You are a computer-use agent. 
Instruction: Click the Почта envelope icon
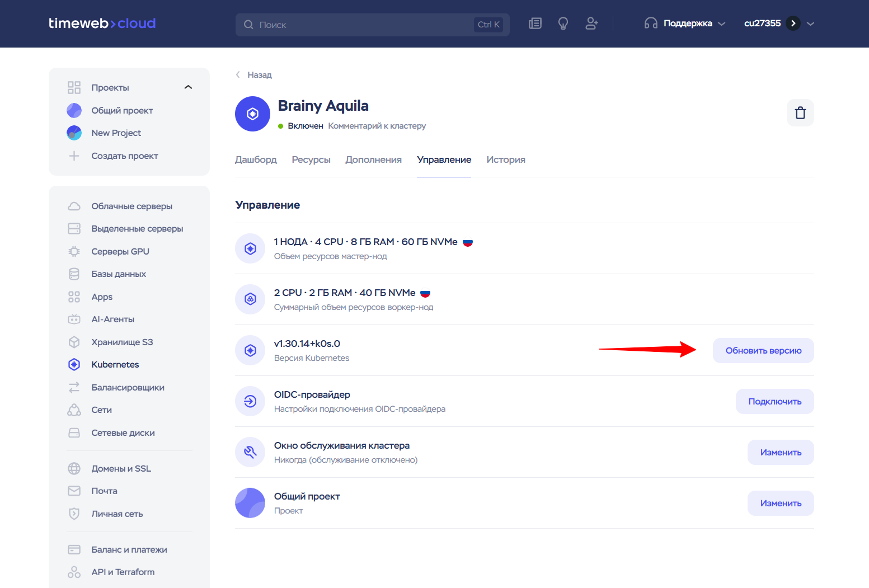74,491
